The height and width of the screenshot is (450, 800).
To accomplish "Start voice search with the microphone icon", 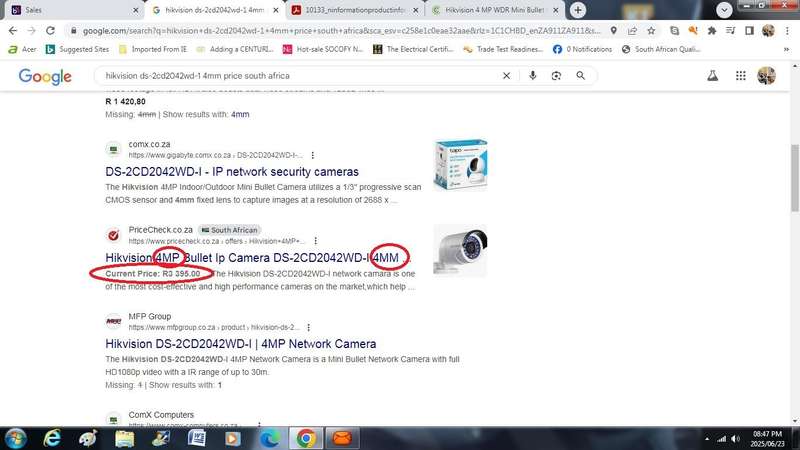I will click(533, 76).
